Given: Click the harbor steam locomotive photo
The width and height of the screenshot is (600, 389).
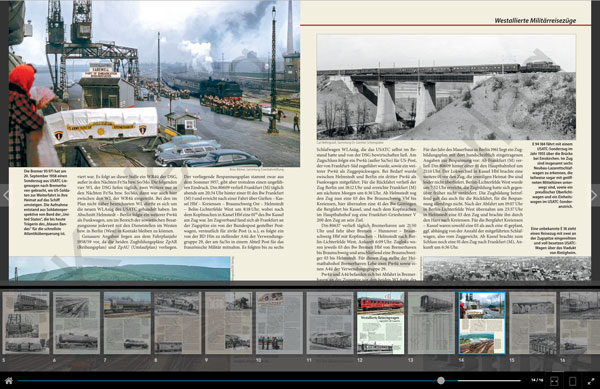Looking at the screenshot, I should tap(154, 84).
